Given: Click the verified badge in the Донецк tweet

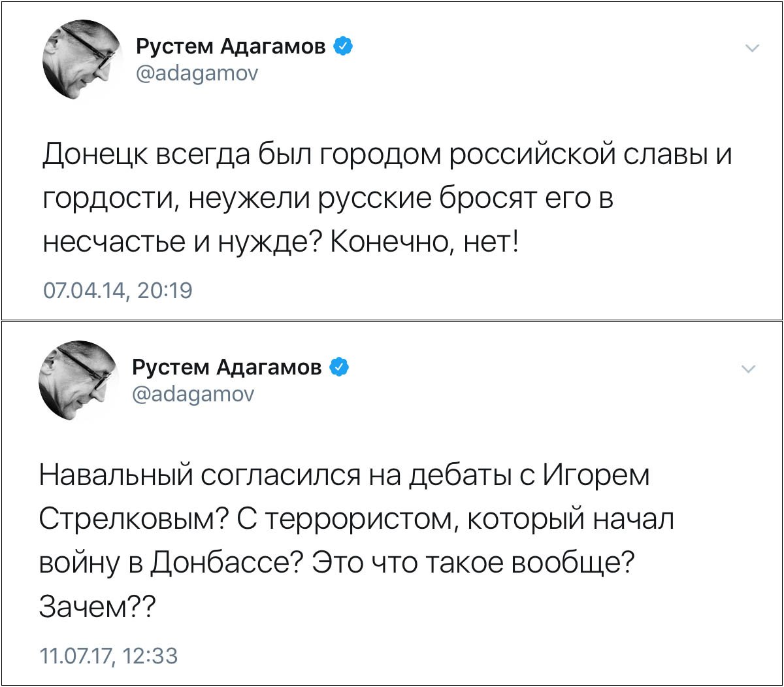Looking at the screenshot, I should tap(344, 46).
